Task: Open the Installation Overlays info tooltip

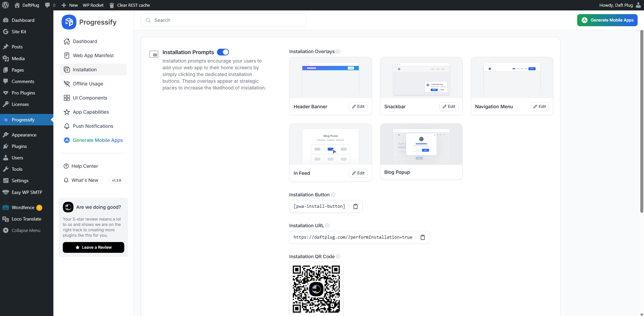Action: [x=338, y=51]
